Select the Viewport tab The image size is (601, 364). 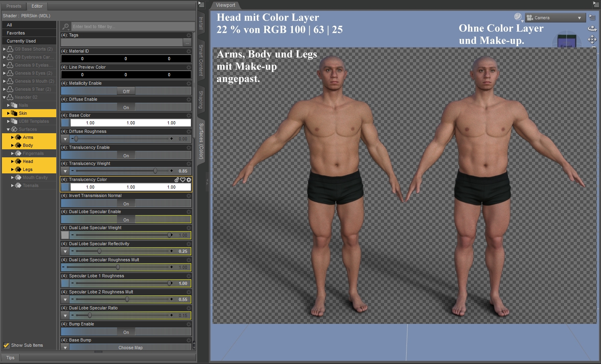click(225, 5)
